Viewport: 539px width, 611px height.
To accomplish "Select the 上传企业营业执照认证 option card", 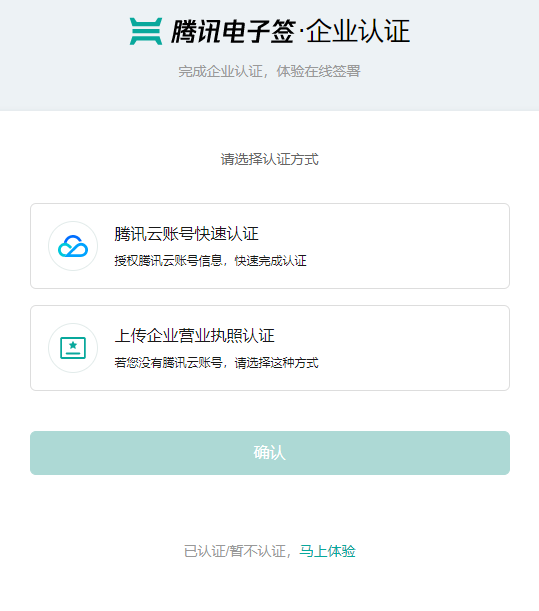I will pos(270,348).
